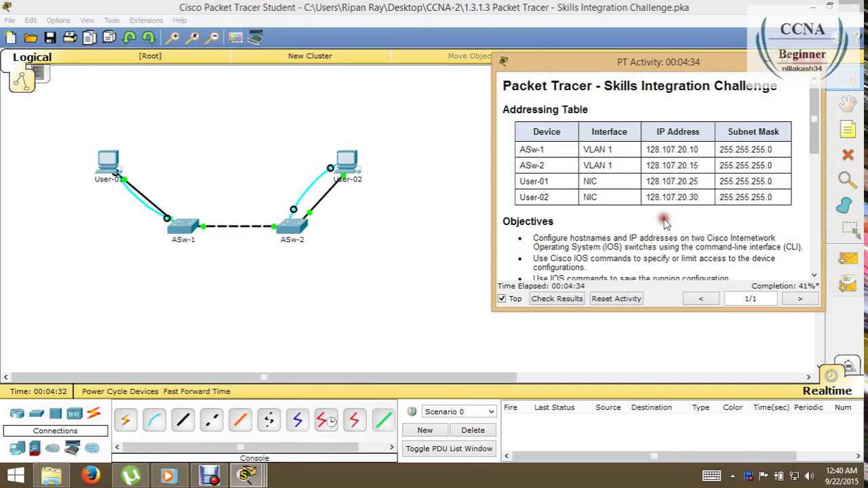Screen dimensions: 868x488
Task: Click the Zoom Out magnifier
Action: click(212, 38)
